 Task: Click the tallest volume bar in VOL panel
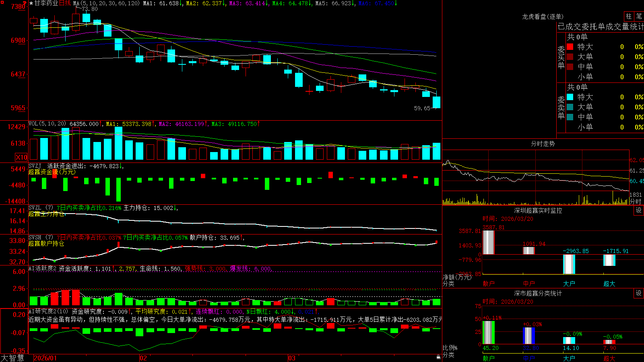(118, 144)
